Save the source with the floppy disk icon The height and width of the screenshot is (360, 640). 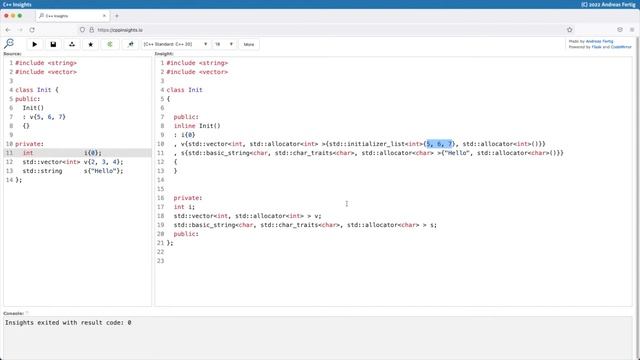[x=53, y=44]
